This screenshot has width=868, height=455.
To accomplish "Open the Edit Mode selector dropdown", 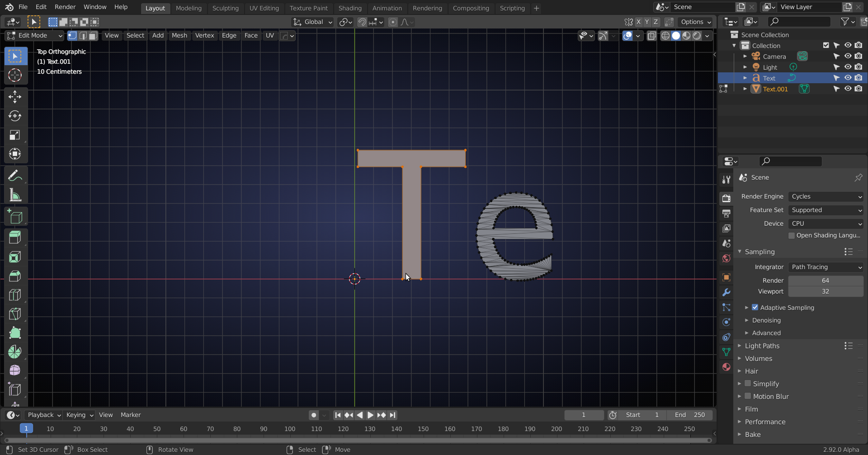I will click(x=34, y=36).
